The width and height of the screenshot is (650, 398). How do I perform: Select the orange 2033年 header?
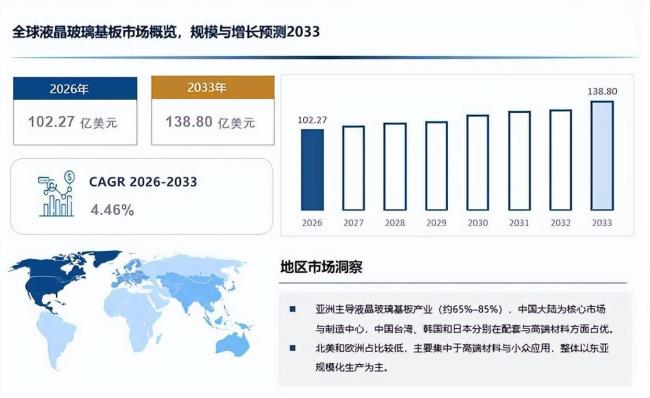[x=213, y=87]
